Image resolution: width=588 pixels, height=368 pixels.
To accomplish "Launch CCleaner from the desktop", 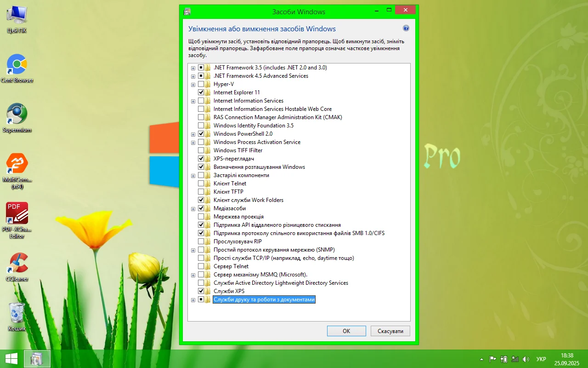I will click(x=17, y=264).
